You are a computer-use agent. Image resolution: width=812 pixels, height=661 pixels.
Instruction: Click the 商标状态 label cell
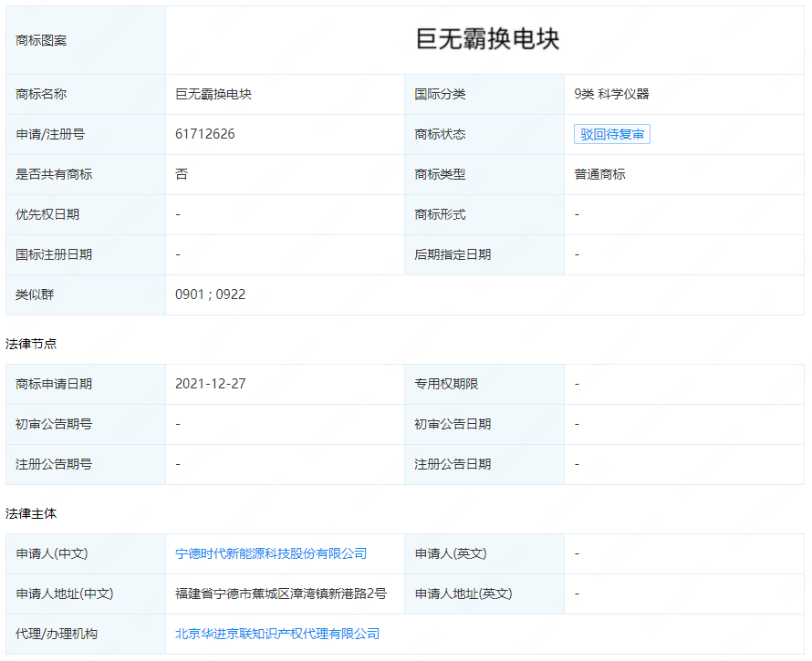tap(440, 134)
